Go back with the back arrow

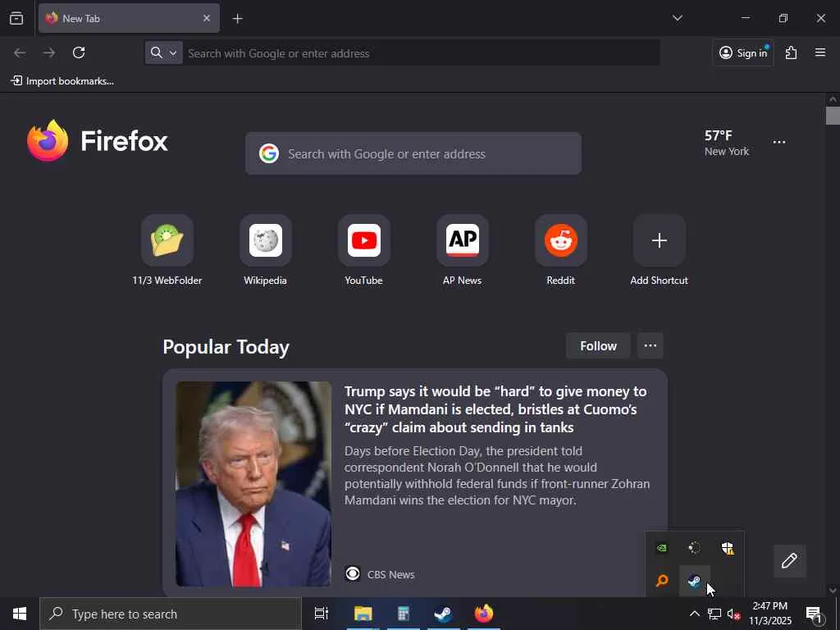click(20, 52)
